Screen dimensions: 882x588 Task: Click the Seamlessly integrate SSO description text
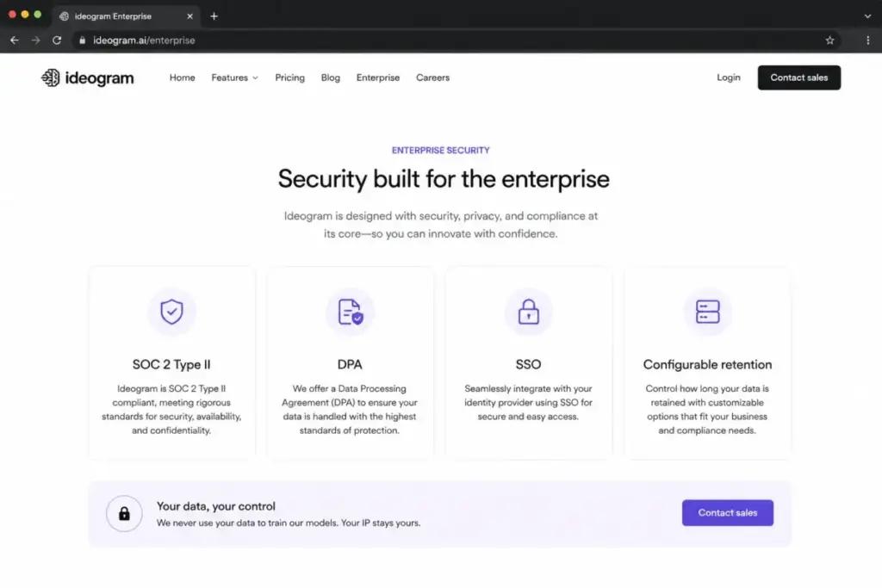528,403
